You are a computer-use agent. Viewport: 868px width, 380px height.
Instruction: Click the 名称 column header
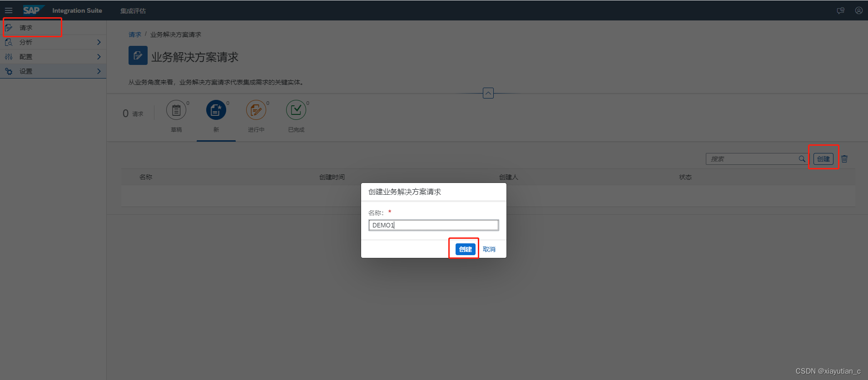(146, 177)
